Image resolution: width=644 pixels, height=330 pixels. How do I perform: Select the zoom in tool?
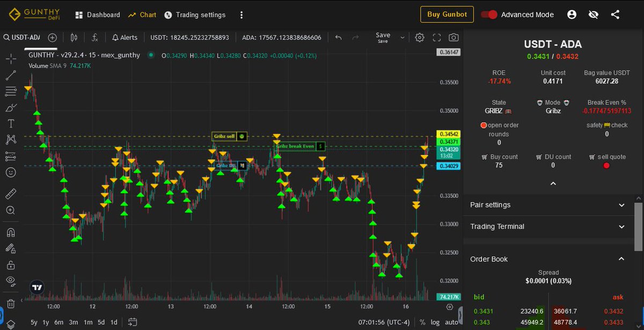[11, 210]
